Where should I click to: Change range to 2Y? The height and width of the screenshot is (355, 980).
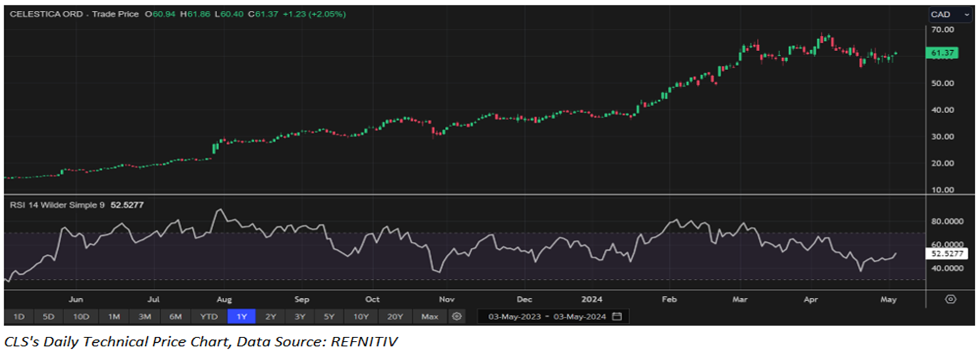270,316
